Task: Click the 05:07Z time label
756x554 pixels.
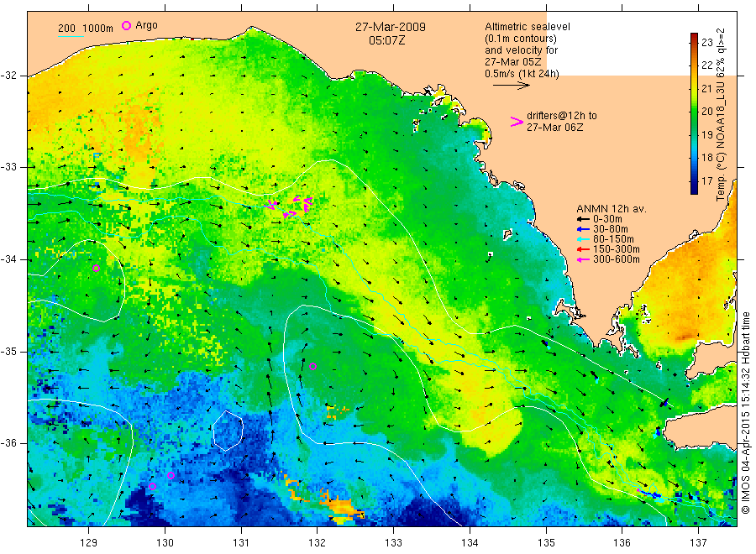Action: point(387,41)
